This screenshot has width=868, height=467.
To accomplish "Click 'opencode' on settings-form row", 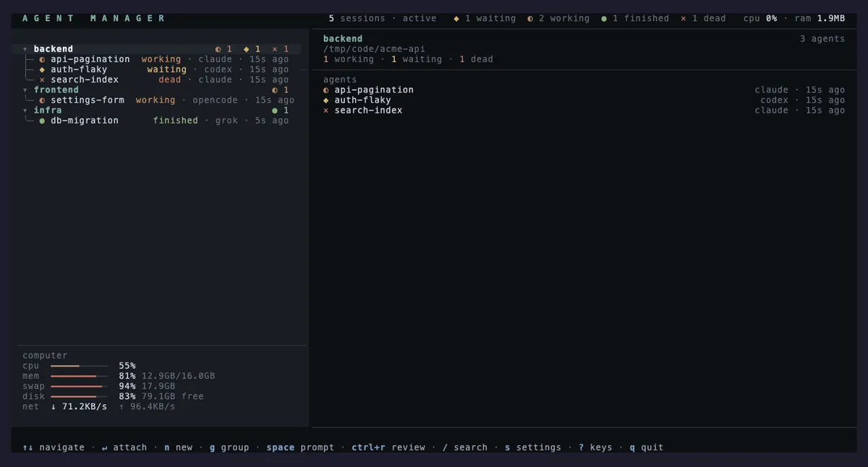I will click(x=215, y=100).
